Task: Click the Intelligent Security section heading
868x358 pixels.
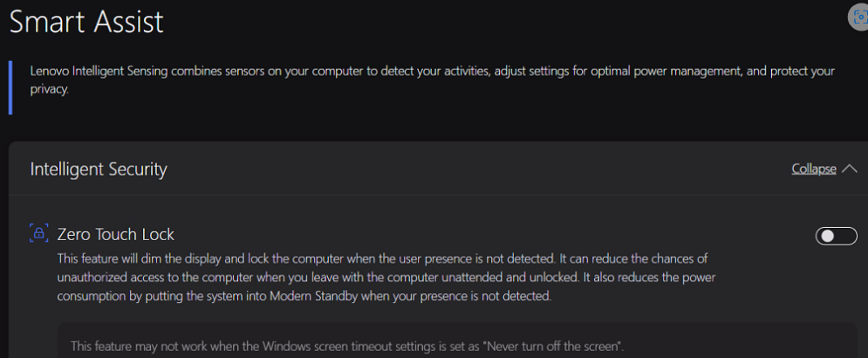Action: pyautogui.click(x=99, y=169)
